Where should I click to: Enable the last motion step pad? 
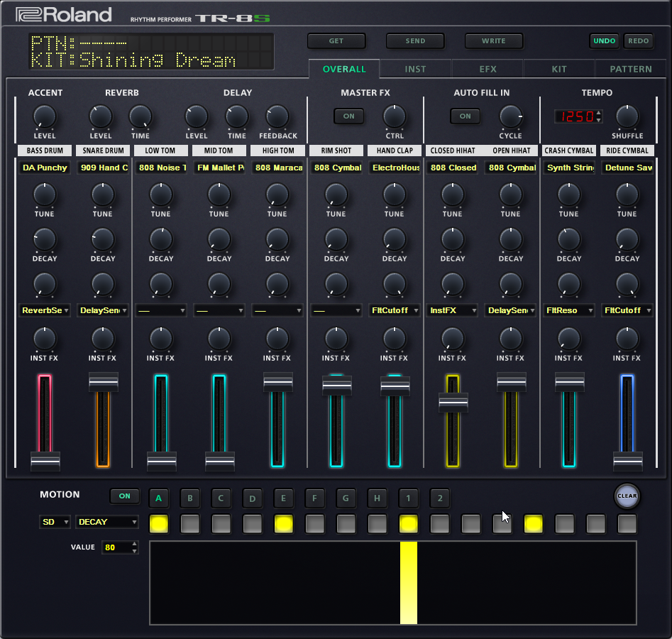coord(627,524)
